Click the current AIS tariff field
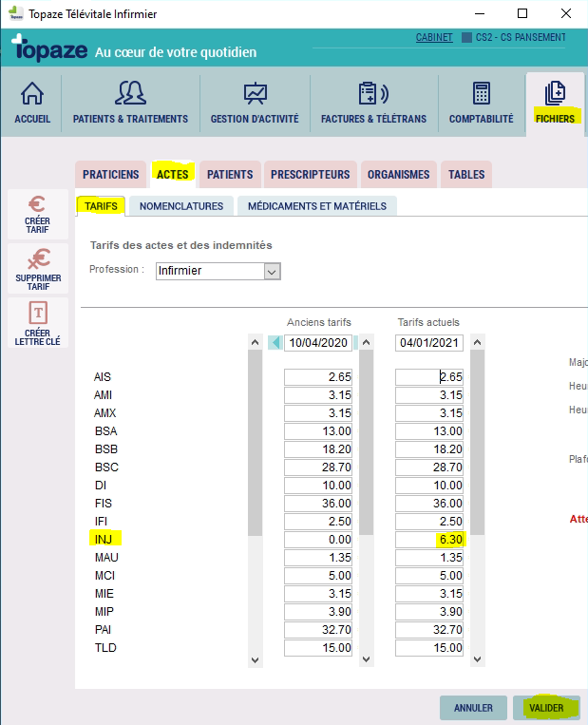This screenshot has height=725, width=588. pos(429,377)
